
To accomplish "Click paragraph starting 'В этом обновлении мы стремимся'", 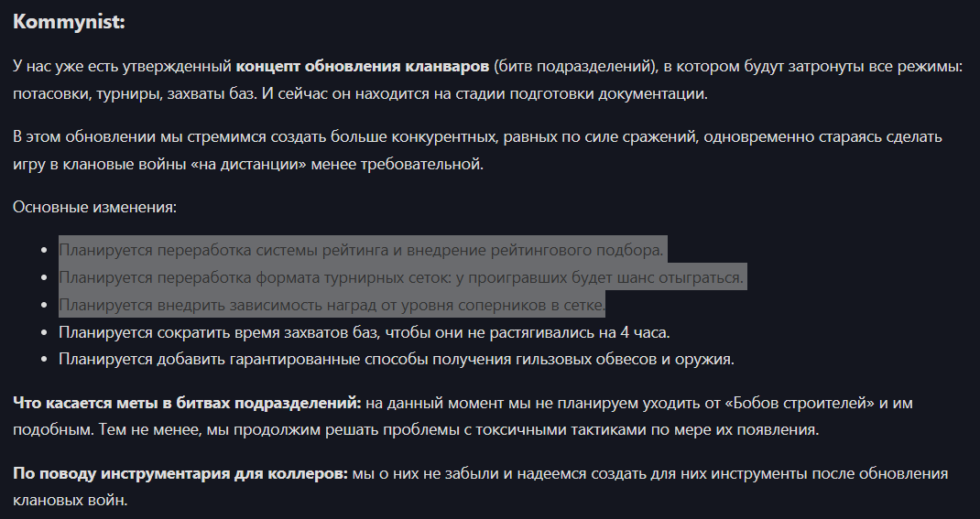I will [x=477, y=150].
